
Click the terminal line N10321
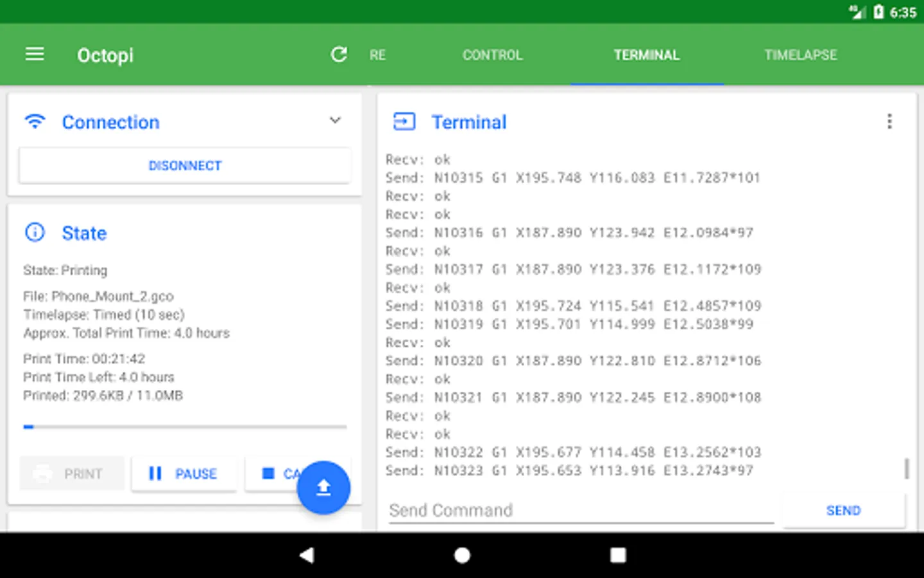tap(573, 398)
